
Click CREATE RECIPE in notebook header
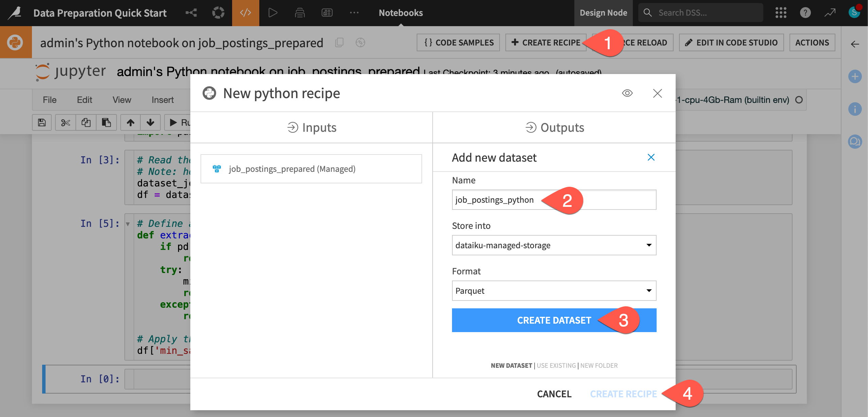point(546,42)
